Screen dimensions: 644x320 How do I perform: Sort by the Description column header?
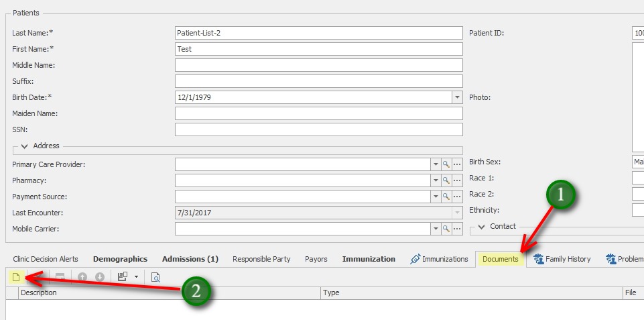point(168,293)
